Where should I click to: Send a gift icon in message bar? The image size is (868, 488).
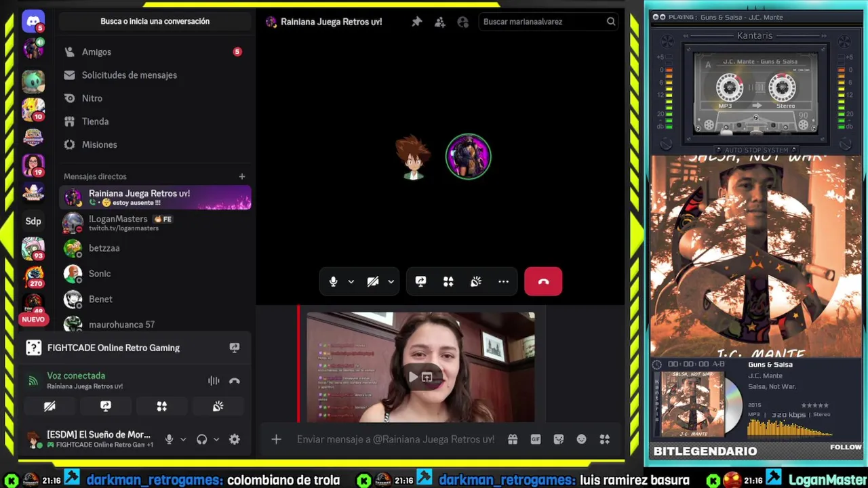[513, 439]
